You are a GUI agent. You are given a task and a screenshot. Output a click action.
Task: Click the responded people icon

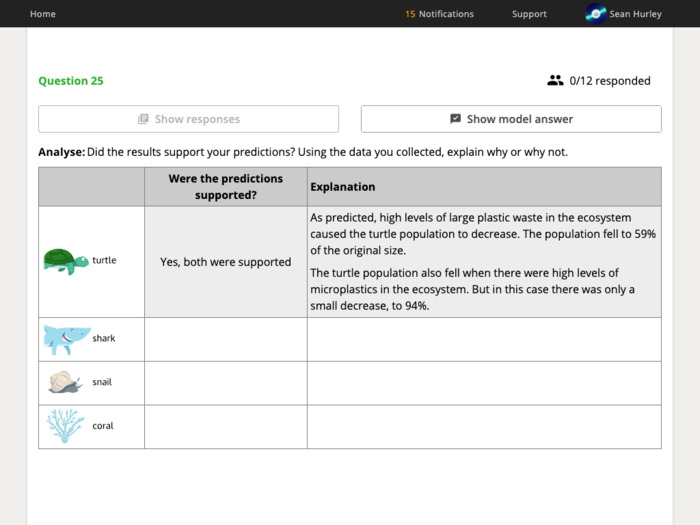tap(555, 80)
